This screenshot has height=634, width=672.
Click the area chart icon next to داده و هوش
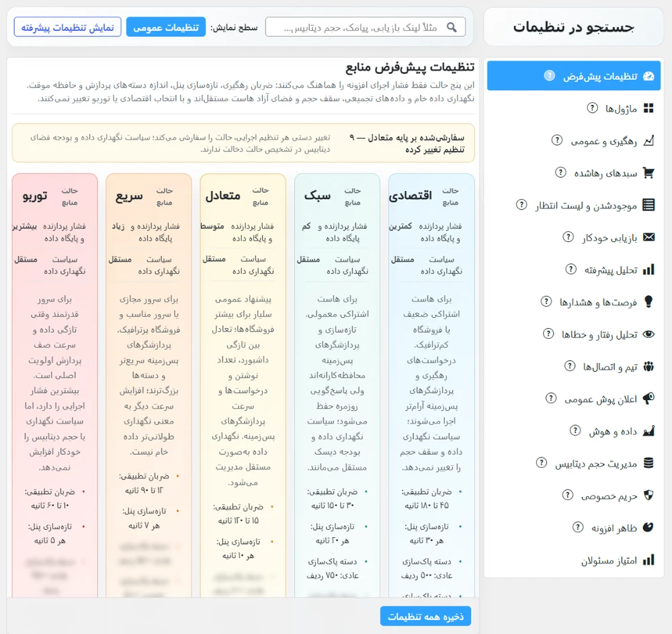coord(648,431)
